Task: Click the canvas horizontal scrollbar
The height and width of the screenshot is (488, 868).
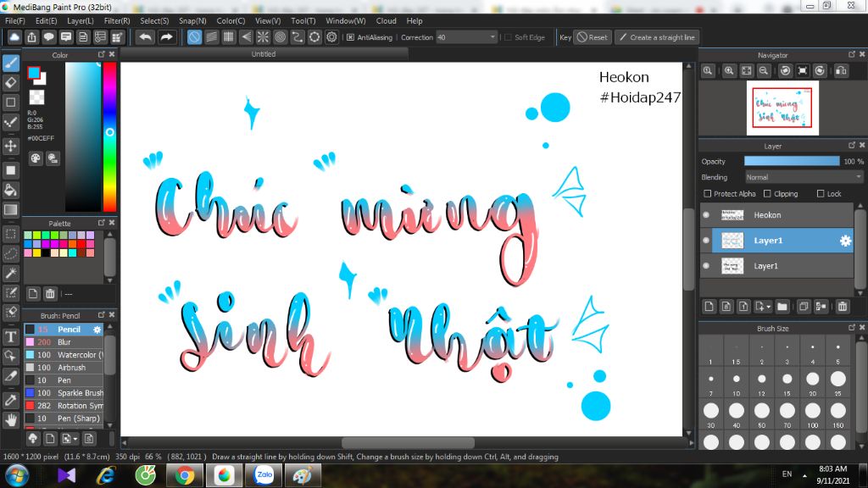Action: (x=408, y=442)
